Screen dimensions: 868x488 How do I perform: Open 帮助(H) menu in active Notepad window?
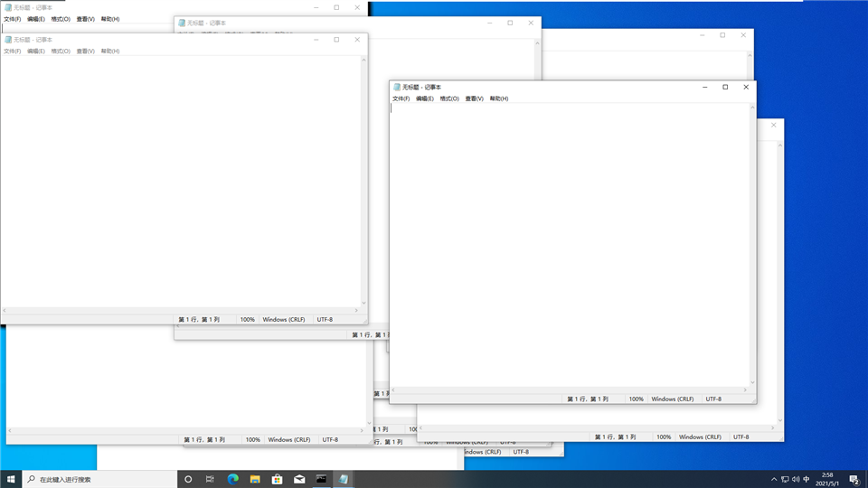pos(499,99)
